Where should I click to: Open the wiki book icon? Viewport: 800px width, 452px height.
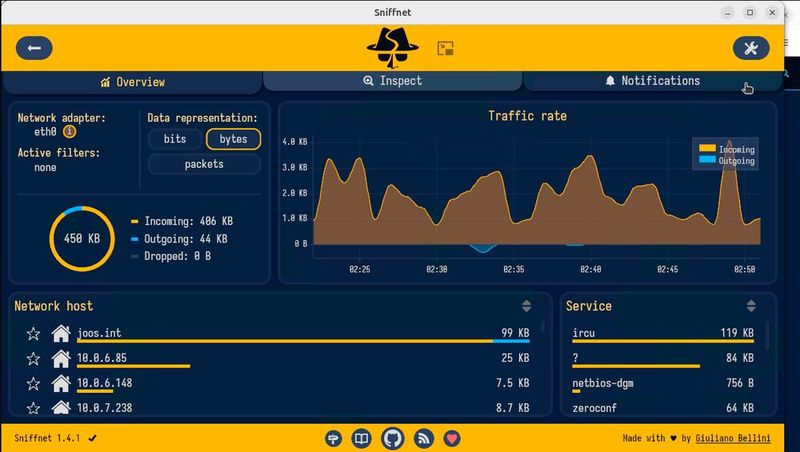[x=363, y=438]
